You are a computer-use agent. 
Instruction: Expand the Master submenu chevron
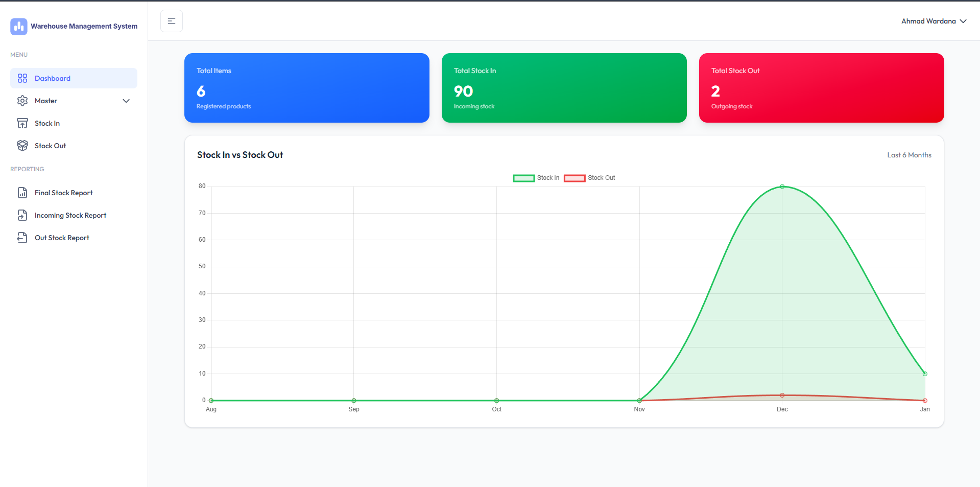click(x=126, y=101)
